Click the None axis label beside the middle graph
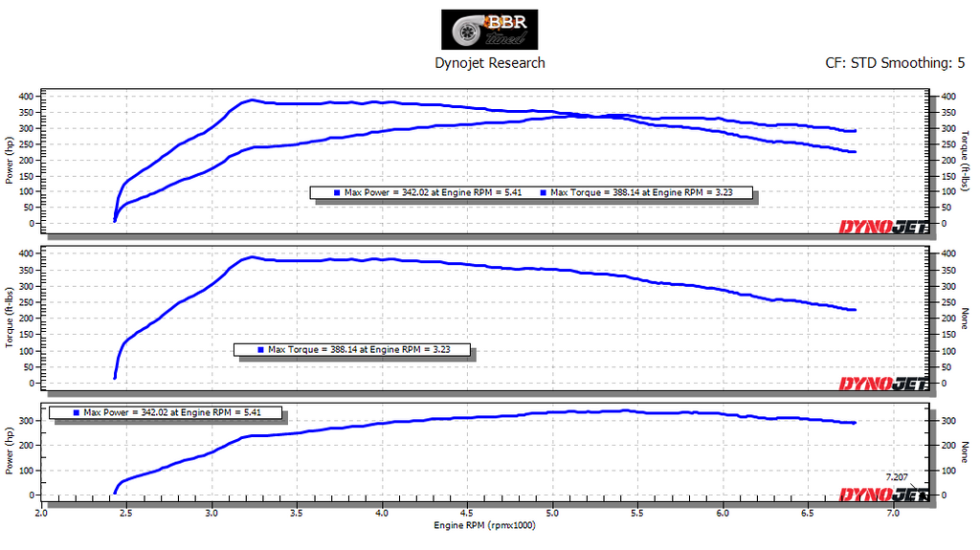 point(965,318)
